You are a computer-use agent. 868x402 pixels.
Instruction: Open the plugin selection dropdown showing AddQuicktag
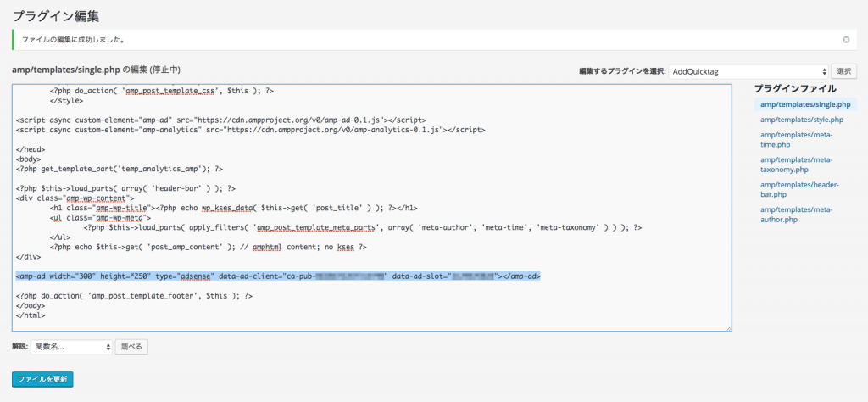point(748,71)
